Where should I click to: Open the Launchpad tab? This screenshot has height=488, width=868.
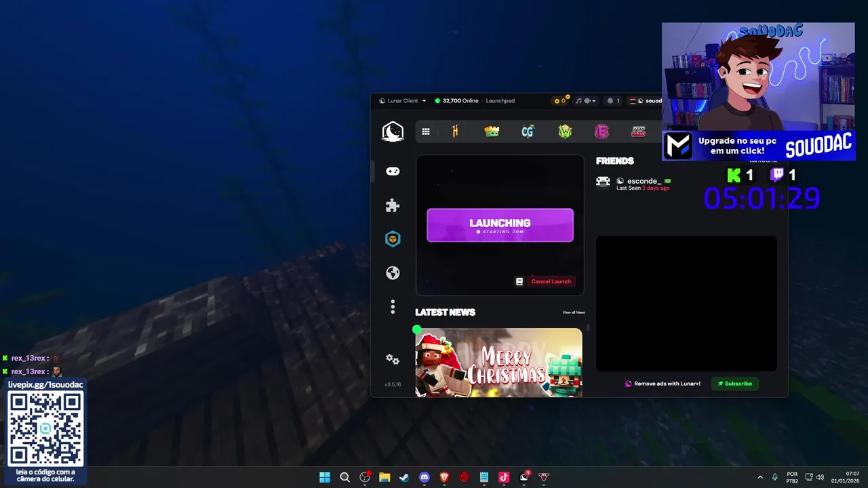[500, 101]
